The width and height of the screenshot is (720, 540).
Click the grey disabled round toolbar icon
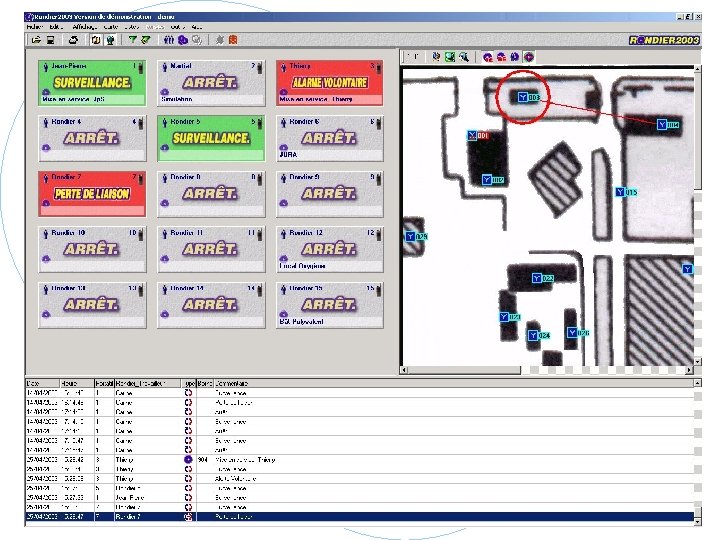(x=197, y=40)
